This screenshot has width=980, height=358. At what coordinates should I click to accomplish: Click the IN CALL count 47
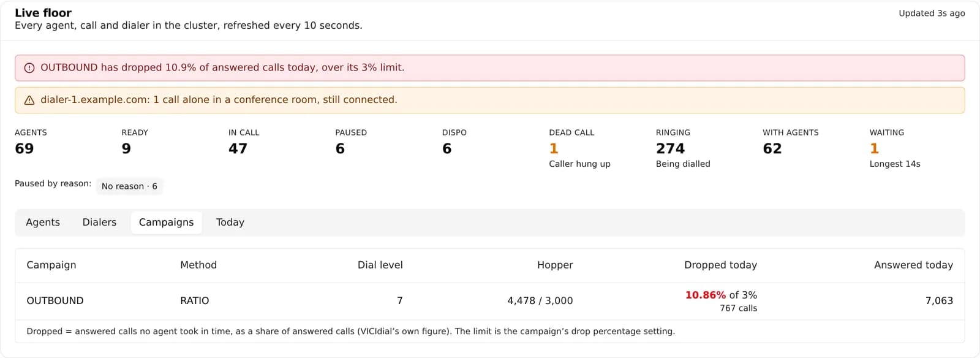click(x=238, y=149)
